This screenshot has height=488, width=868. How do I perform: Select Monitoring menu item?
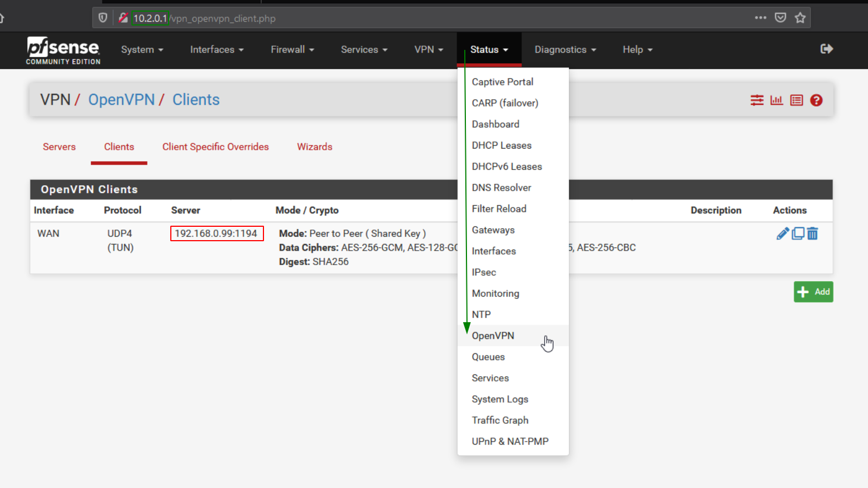[x=513, y=293]
